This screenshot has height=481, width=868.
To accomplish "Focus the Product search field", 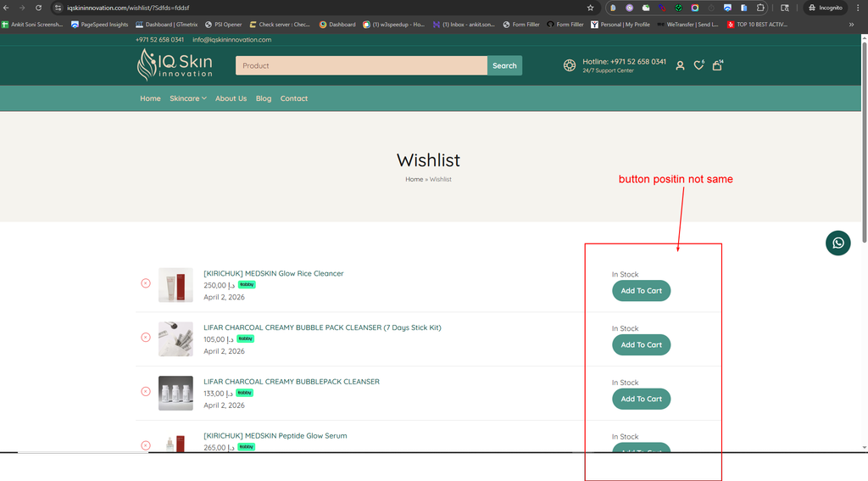I will point(361,65).
